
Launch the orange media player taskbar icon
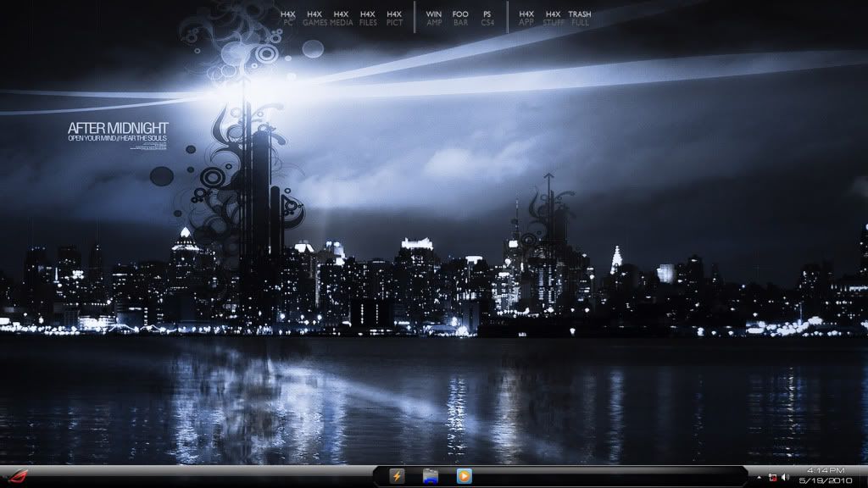[x=464, y=476]
